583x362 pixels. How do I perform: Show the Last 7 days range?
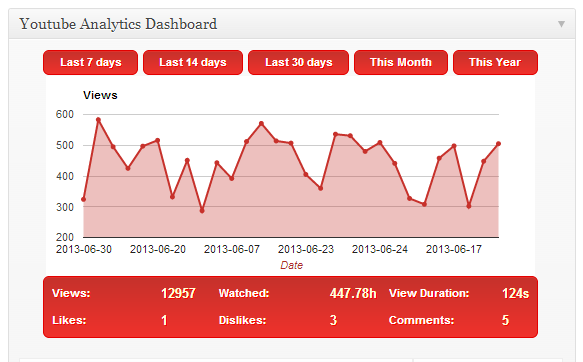[x=91, y=62]
